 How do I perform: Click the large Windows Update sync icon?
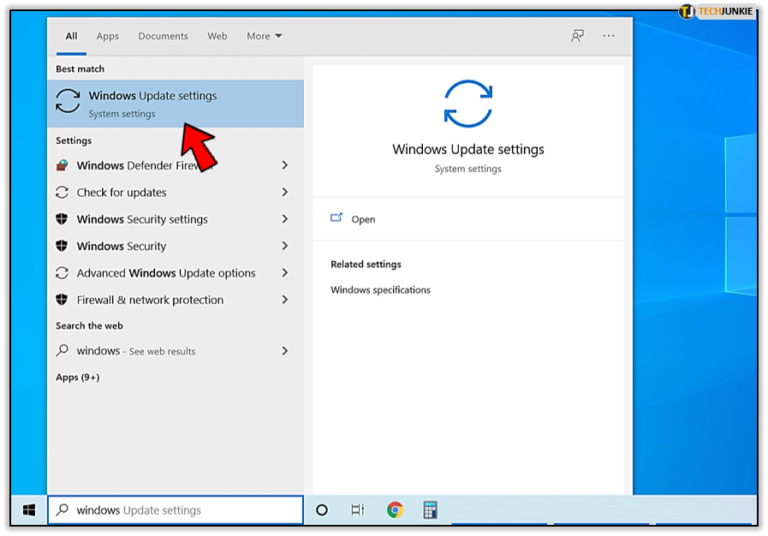coord(468,104)
